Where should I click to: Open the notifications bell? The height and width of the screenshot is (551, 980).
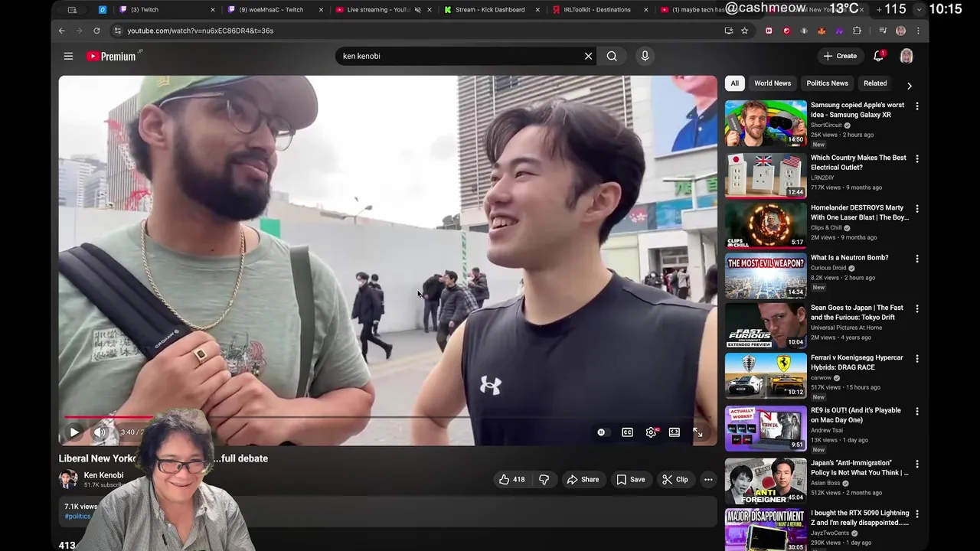click(879, 56)
